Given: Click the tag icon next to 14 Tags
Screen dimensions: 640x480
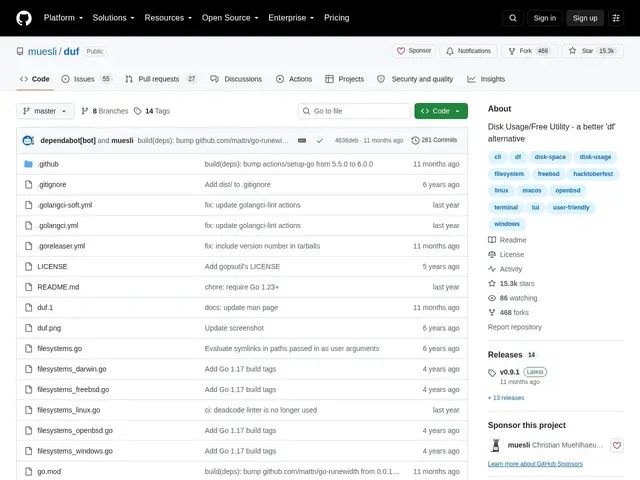Looking at the screenshot, I should click(x=138, y=111).
